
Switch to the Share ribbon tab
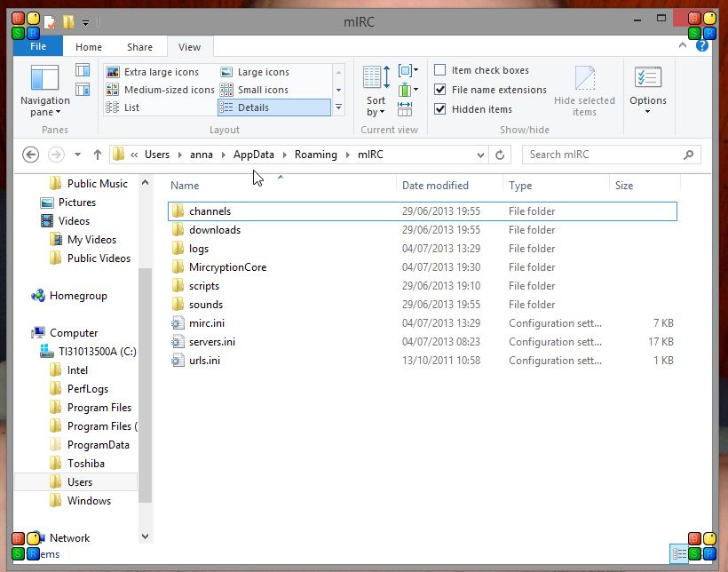coord(139,47)
